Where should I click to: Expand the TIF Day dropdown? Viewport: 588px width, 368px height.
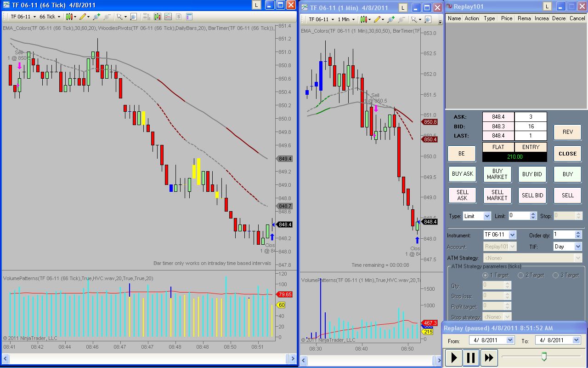coord(578,247)
